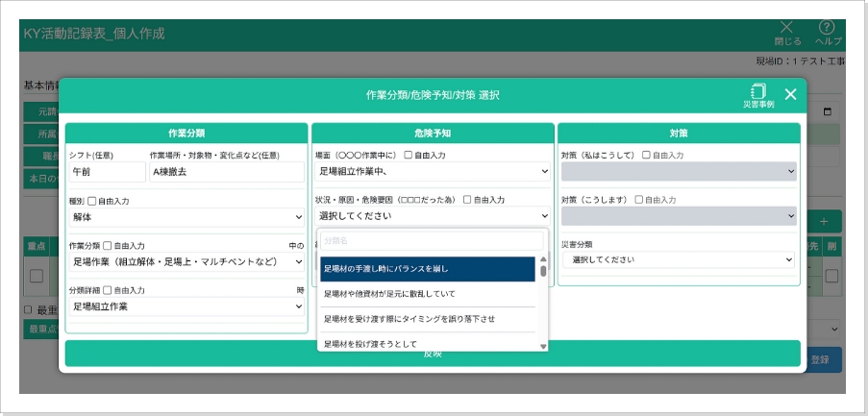Viewport: 868px width, 416px height.
Task: Tick 自由入力 checkbox for 分類詳細
Action: pos(107,290)
